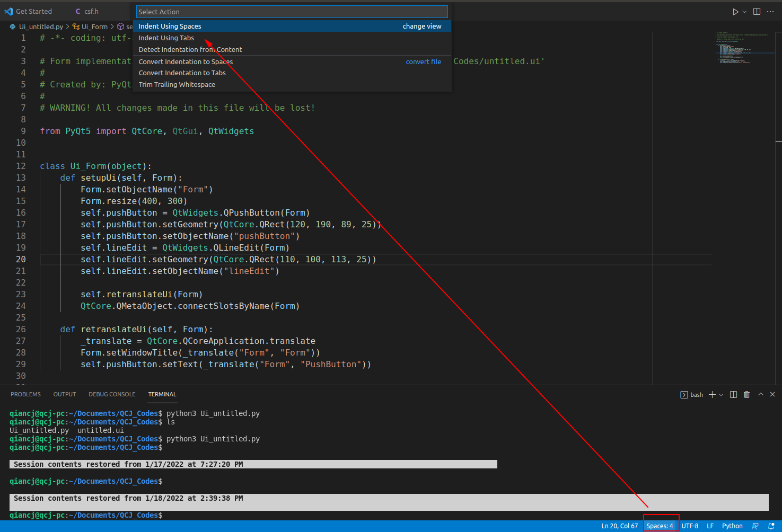Open the csf.h editor tab
The height and width of the screenshot is (532, 782).
(x=91, y=11)
